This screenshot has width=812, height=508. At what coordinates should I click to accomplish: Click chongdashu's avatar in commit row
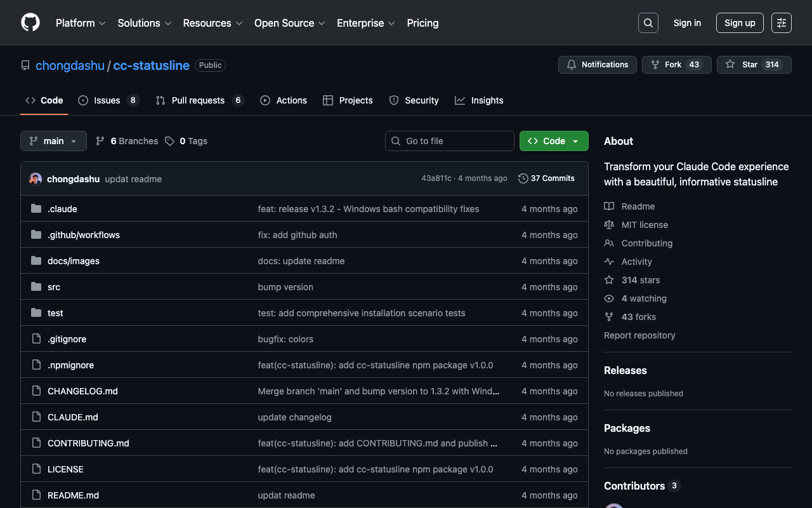(36, 179)
